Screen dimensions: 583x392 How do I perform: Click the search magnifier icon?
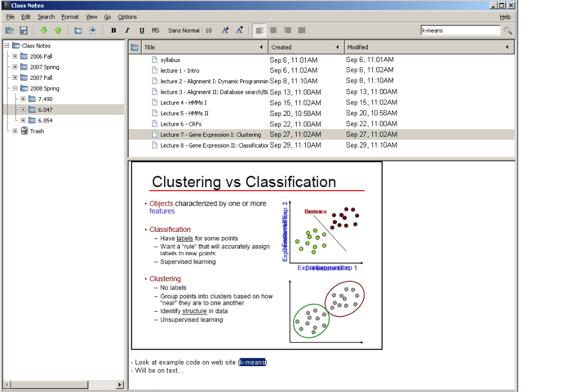tap(508, 30)
